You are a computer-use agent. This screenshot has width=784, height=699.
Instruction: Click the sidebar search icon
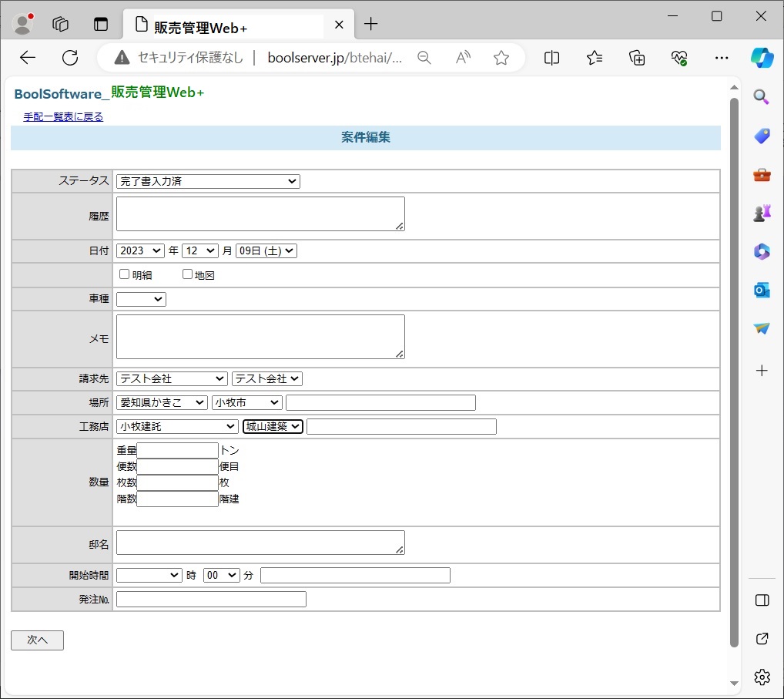pos(762,96)
